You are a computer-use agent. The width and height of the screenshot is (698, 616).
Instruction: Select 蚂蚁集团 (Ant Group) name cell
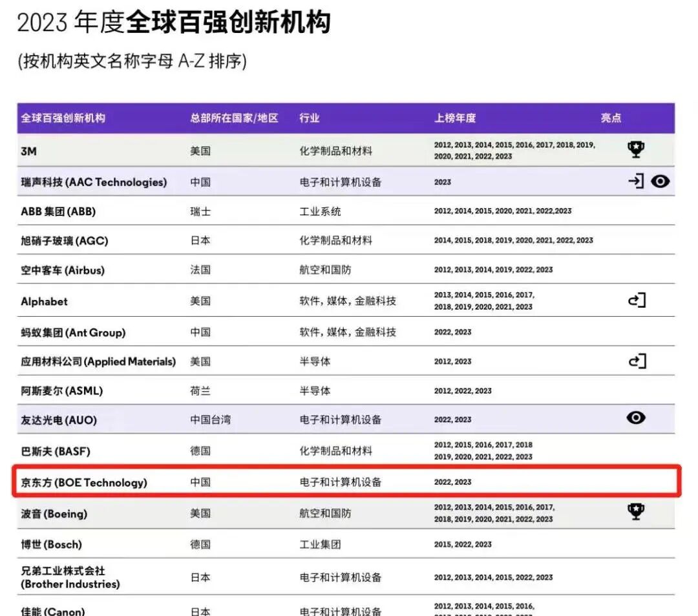click(73, 332)
